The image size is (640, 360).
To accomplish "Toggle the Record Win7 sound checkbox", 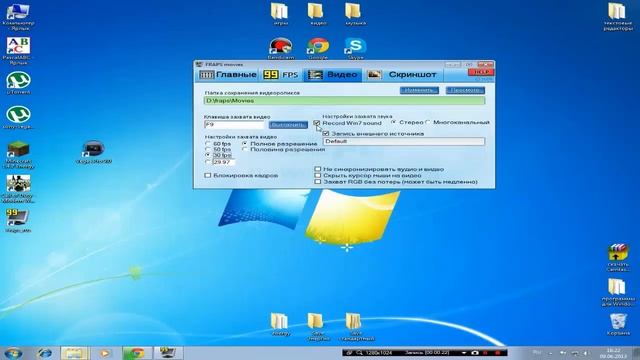I will coord(317,123).
